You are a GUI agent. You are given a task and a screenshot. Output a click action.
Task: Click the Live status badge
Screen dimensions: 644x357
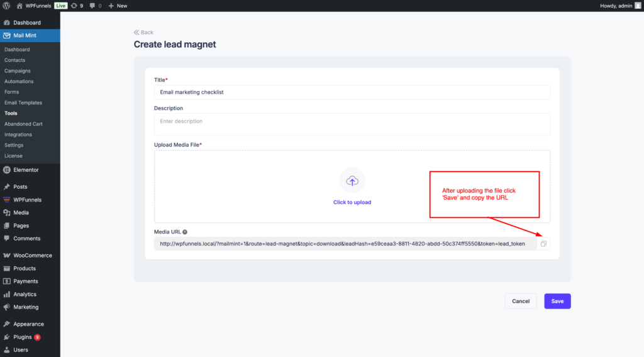(61, 6)
